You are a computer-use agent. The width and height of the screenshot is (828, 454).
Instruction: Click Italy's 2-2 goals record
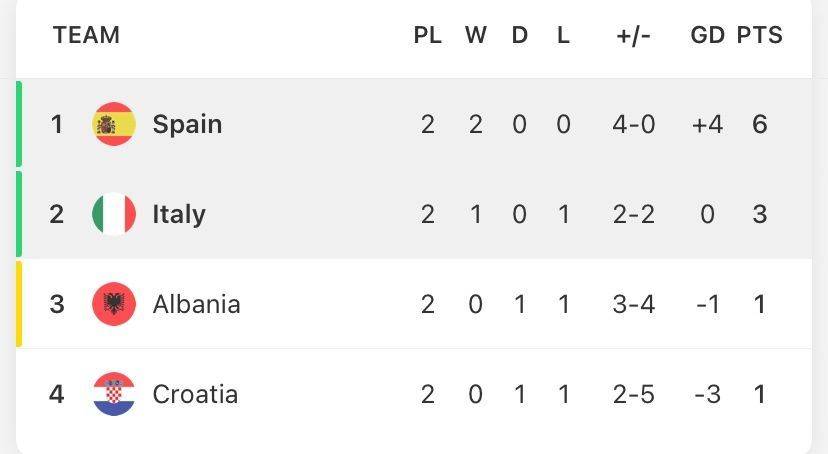[x=633, y=214]
